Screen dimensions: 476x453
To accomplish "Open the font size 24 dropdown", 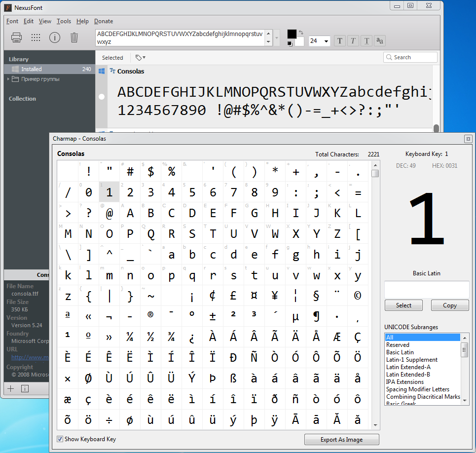I will (327, 41).
